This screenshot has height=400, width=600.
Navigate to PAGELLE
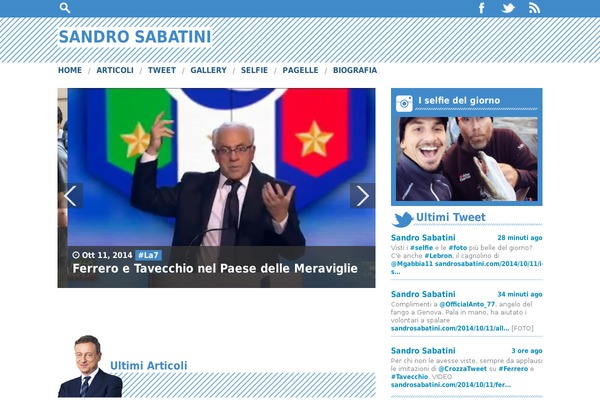[300, 70]
